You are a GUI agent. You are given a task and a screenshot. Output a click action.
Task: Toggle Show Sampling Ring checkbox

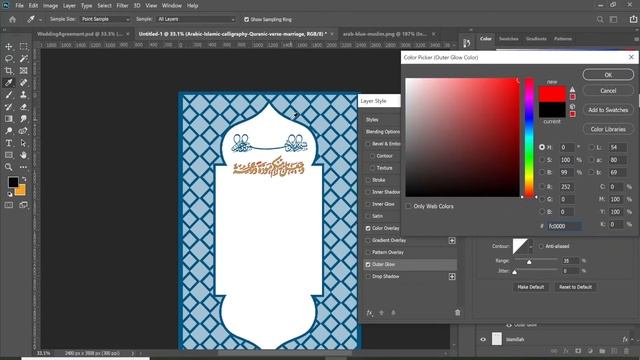(246, 19)
